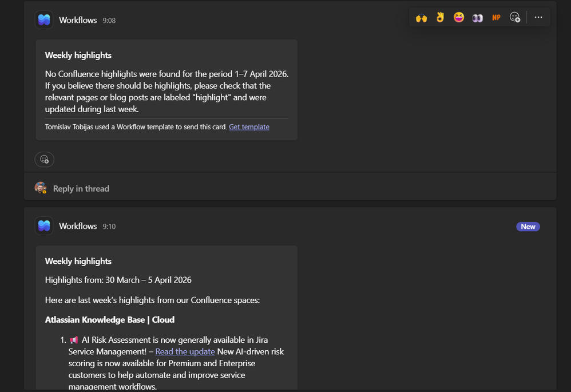Screen dimensions: 571x392
Task: React with OK hand emoji
Action: 441,18
